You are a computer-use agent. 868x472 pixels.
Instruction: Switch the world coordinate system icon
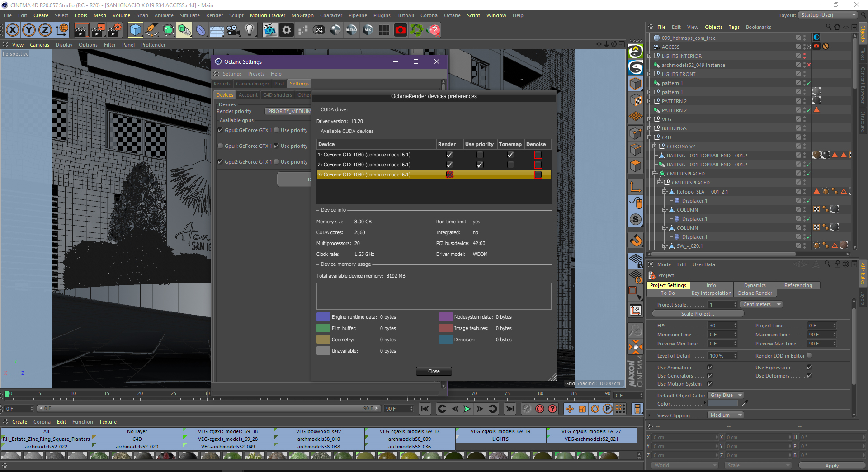point(62,30)
